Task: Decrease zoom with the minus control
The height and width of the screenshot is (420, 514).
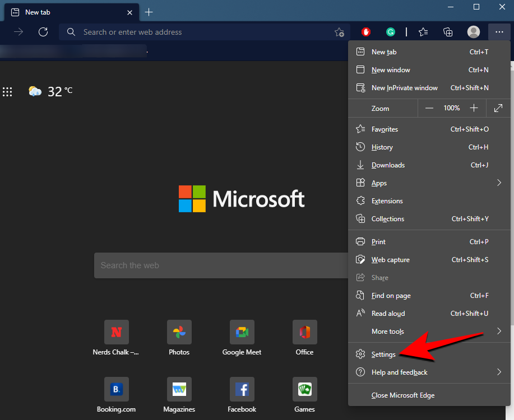Action: tap(429, 108)
